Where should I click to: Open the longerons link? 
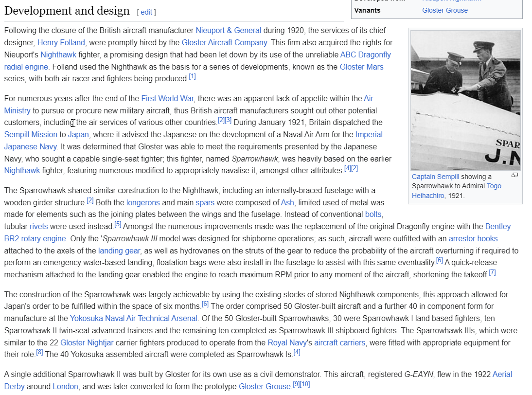coord(143,202)
